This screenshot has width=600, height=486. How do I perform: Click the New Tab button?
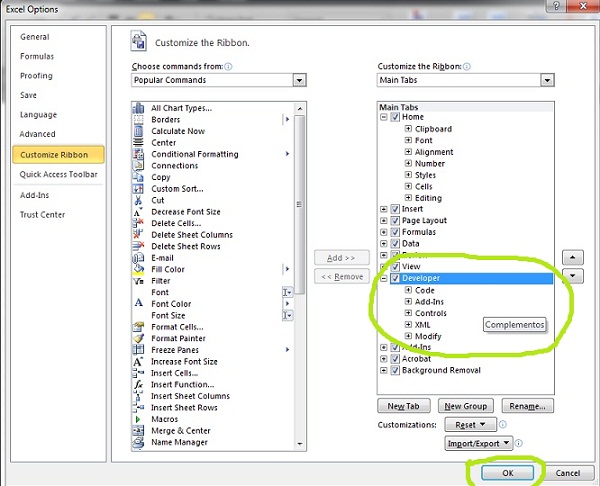click(404, 406)
